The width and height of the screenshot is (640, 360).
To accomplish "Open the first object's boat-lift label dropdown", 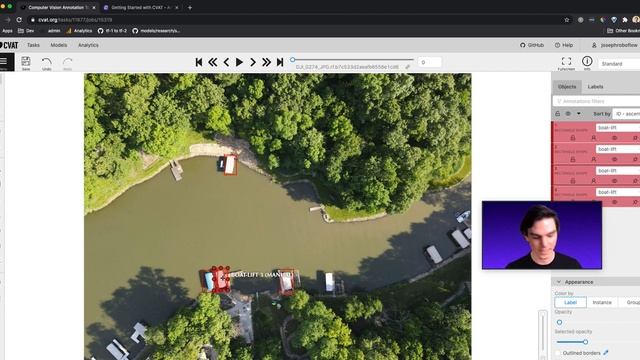I will click(x=618, y=128).
